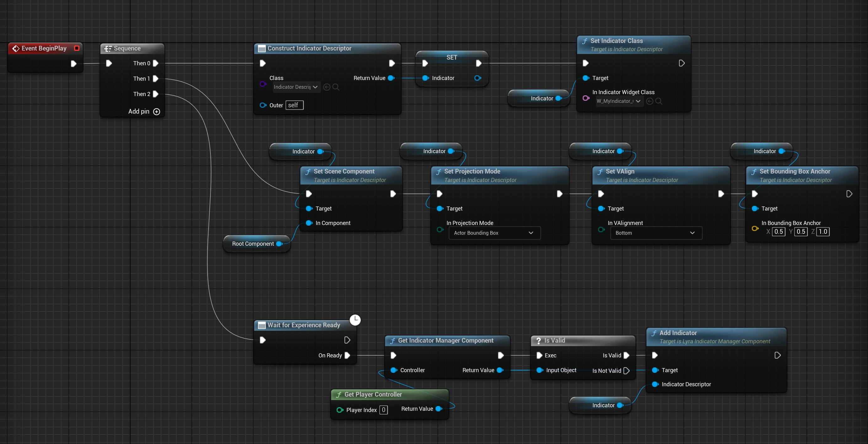Select the Construct Indicator Descriptor node title

click(309, 48)
